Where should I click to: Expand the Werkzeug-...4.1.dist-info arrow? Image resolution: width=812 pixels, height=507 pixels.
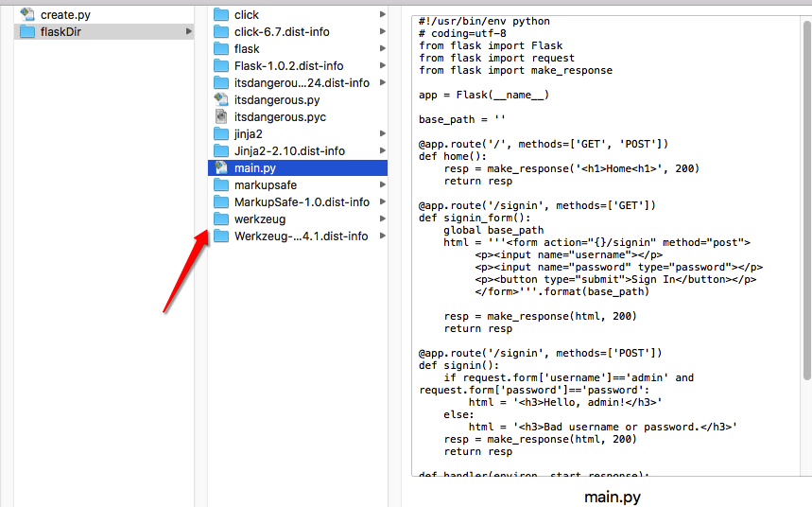(382, 236)
